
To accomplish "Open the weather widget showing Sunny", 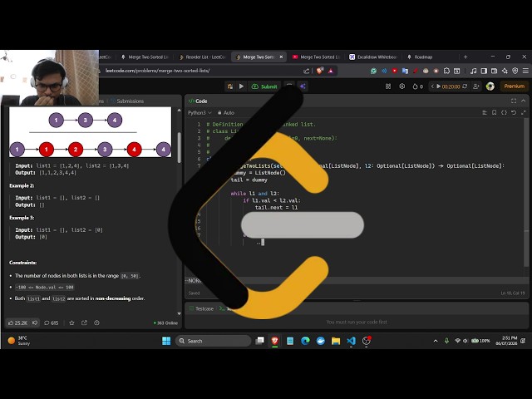I will (19, 341).
